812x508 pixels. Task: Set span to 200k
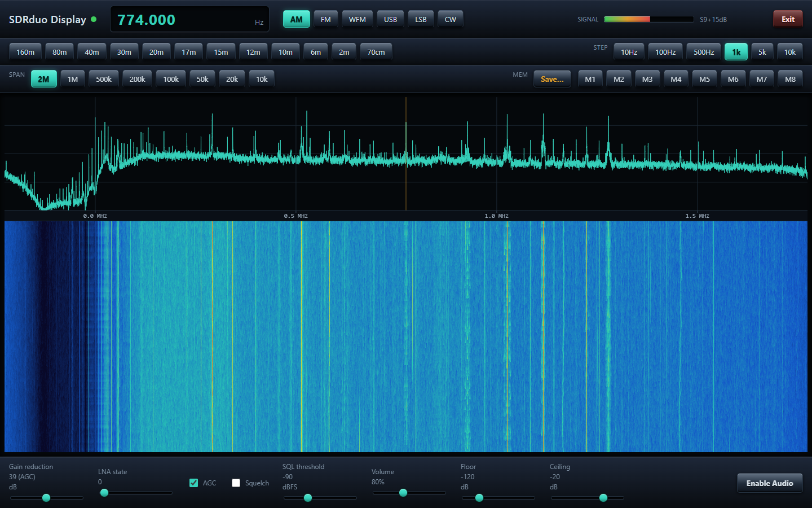137,79
